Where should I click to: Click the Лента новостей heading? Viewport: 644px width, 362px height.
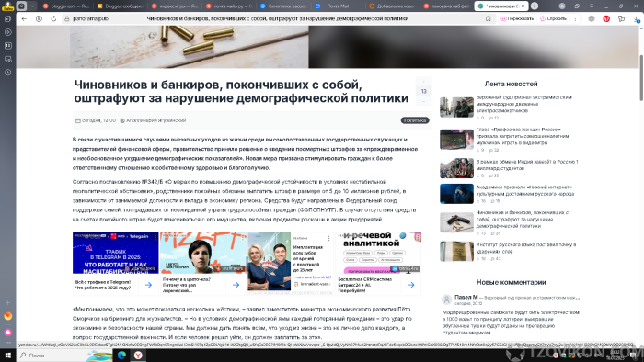coord(511,84)
